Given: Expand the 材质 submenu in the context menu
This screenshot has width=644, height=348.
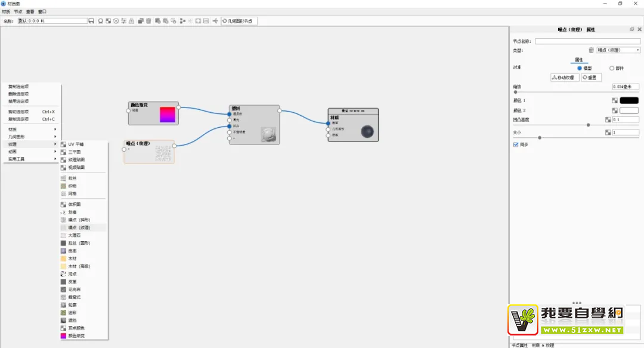Looking at the screenshot, I should (31, 130).
